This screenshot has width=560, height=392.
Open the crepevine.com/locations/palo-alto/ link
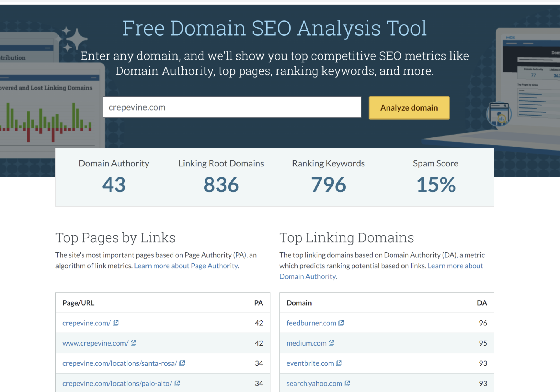pos(117,384)
